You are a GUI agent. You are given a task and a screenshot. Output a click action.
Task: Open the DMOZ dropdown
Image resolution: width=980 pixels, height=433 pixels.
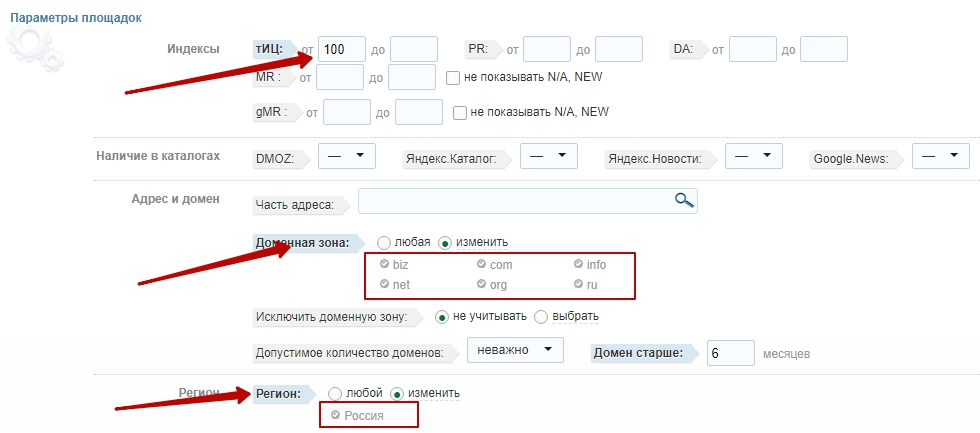[x=347, y=156]
